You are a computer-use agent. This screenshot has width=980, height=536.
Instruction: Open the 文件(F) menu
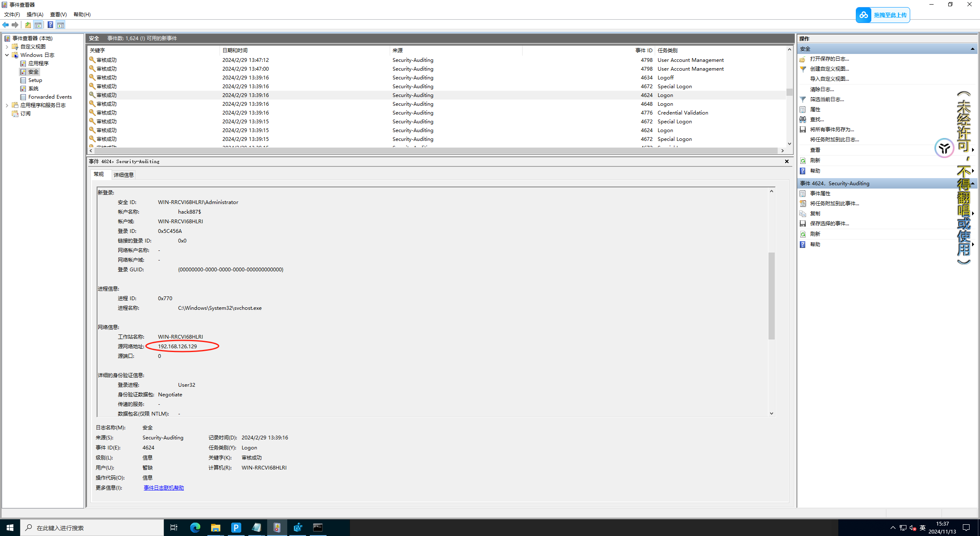pos(12,15)
